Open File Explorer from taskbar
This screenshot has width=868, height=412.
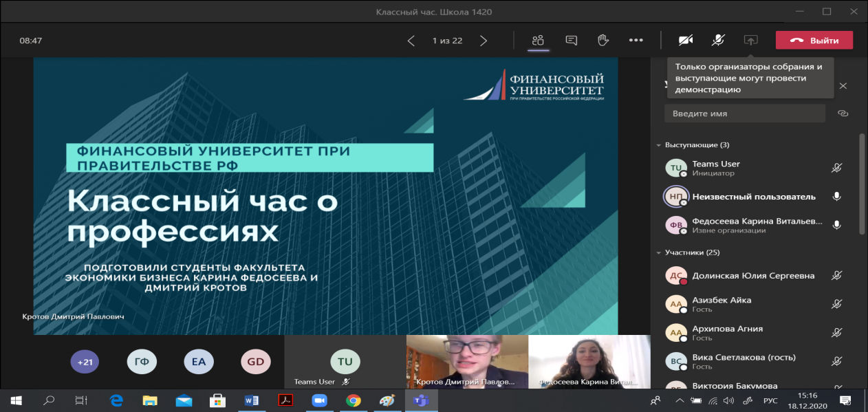point(150,400)
